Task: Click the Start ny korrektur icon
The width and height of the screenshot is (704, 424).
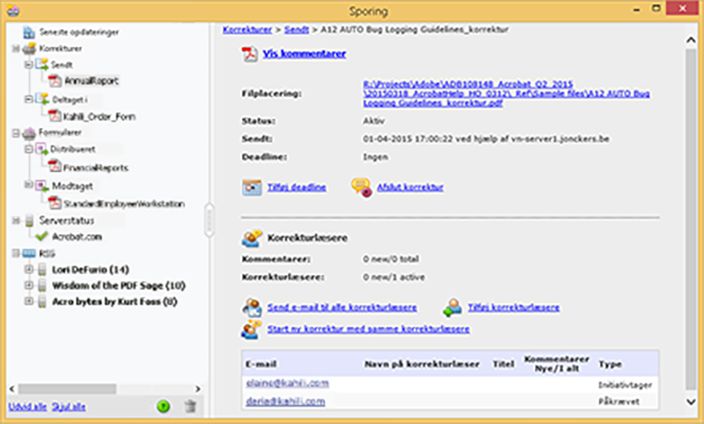Action: click(251, 329)
